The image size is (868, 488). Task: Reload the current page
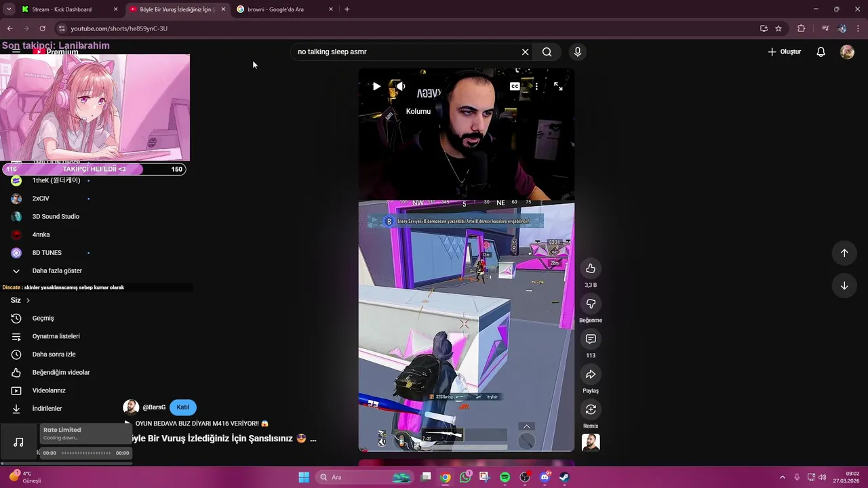click(42, 28)
